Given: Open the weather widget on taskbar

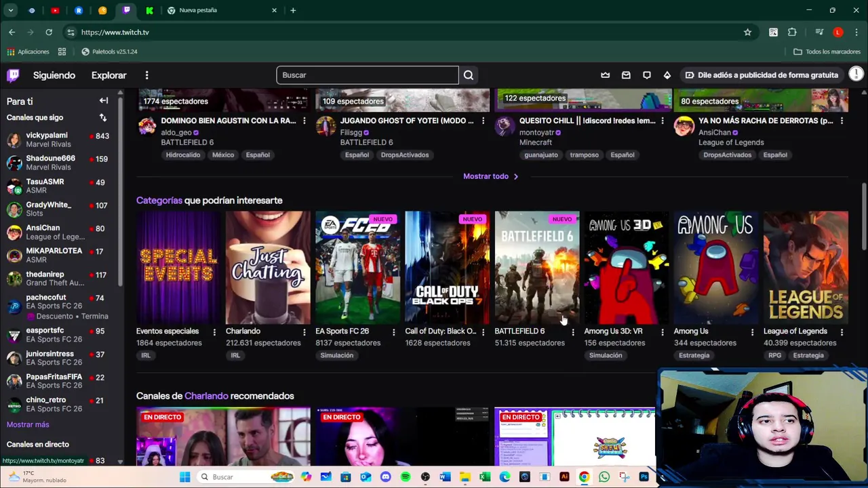Looking at the screenshot, I should [x=38, y=476].
